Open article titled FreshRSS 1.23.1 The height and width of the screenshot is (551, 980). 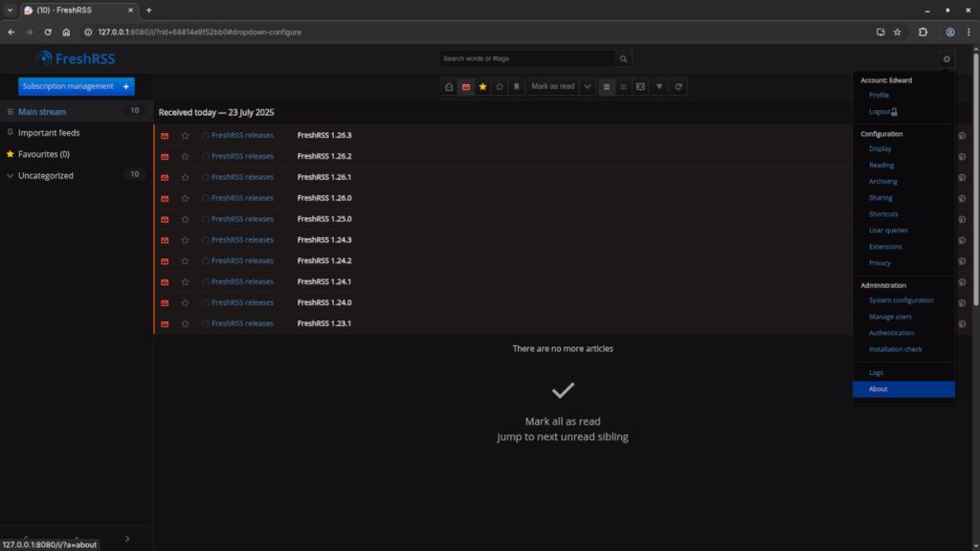(323, 323)
